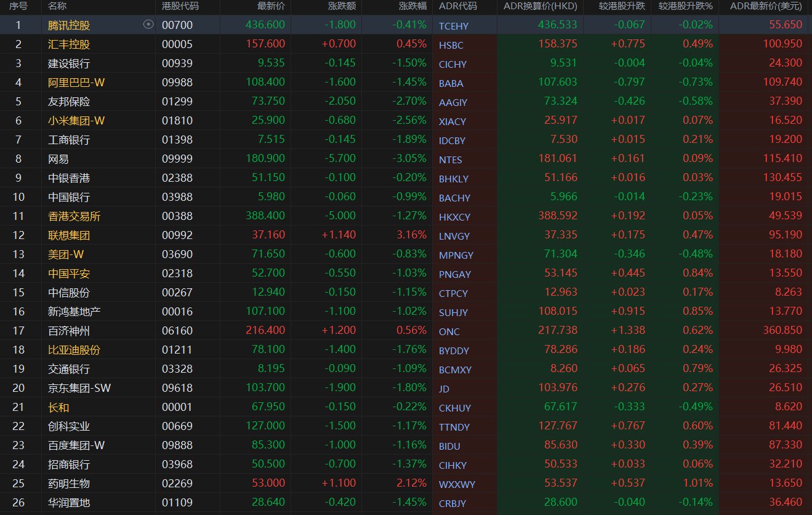The height and width of the screenshot is (515, 812).
Task: Select the 中国平安 stock name
Action: tap(69, 274)
